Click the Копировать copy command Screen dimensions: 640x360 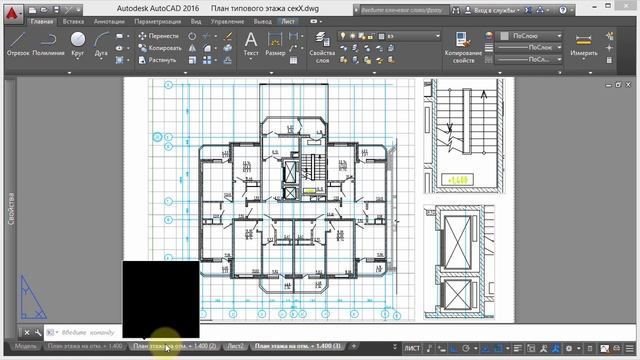[x=160, y=48]
